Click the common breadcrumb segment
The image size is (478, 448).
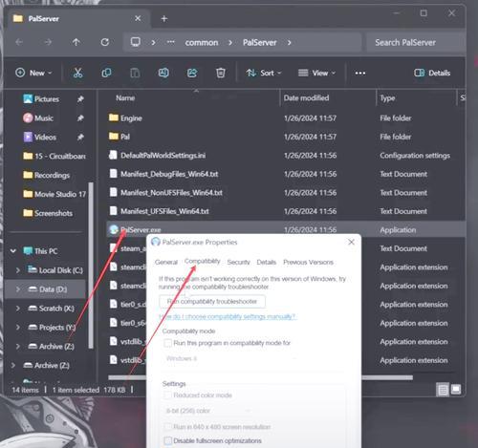point(202,42)
